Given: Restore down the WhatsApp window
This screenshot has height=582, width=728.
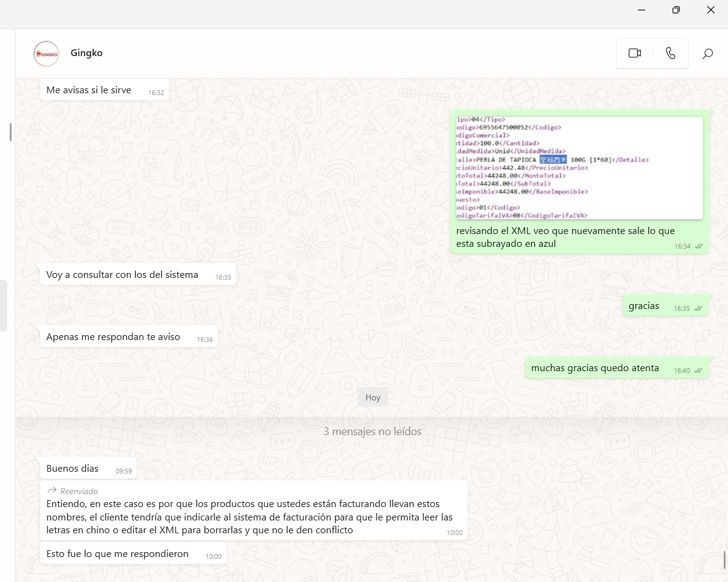Looking at the screenshot, I should point(676,10).
